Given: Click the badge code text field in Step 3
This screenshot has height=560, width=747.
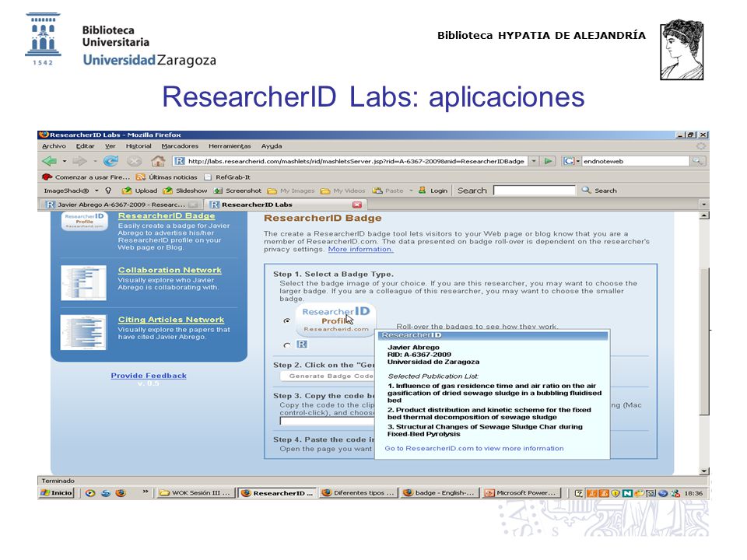Looking at the screenshot, I should pos(328,422).
